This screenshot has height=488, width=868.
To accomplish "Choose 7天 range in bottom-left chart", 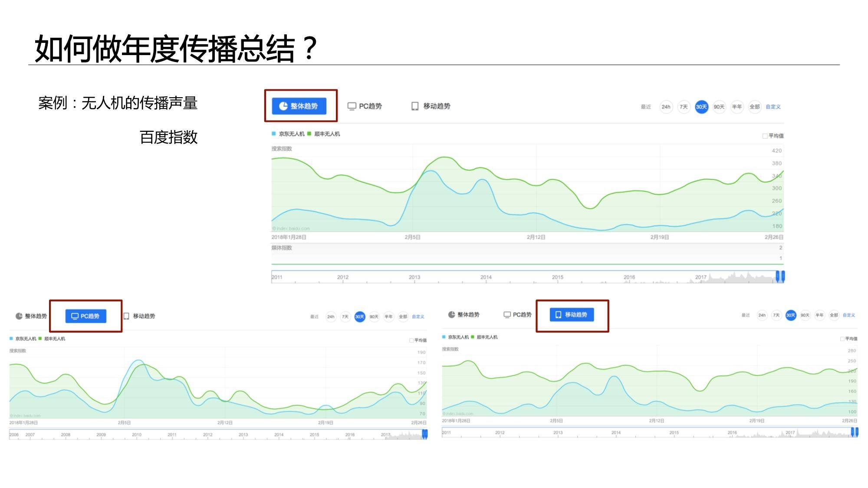I will click(x=345, y=317).
